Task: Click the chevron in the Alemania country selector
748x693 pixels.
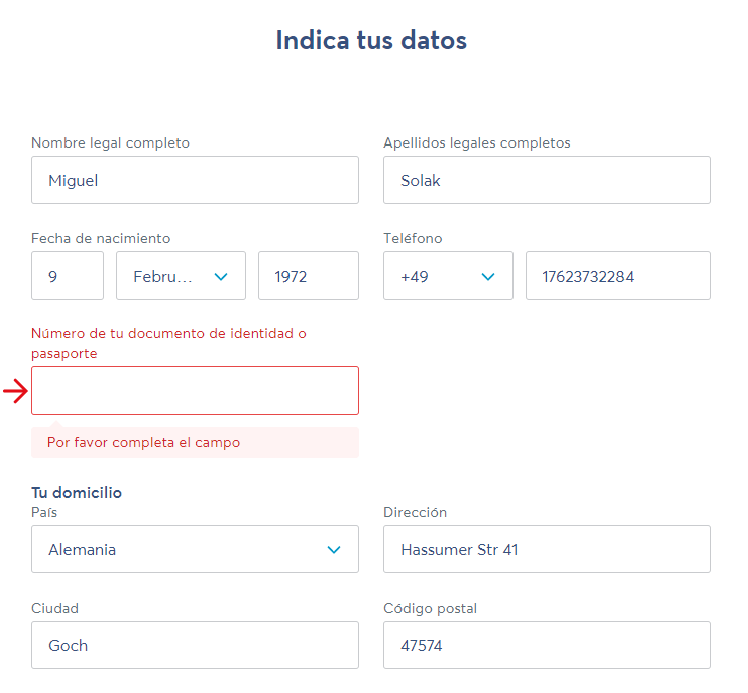Action: click(x=334, y=549)
